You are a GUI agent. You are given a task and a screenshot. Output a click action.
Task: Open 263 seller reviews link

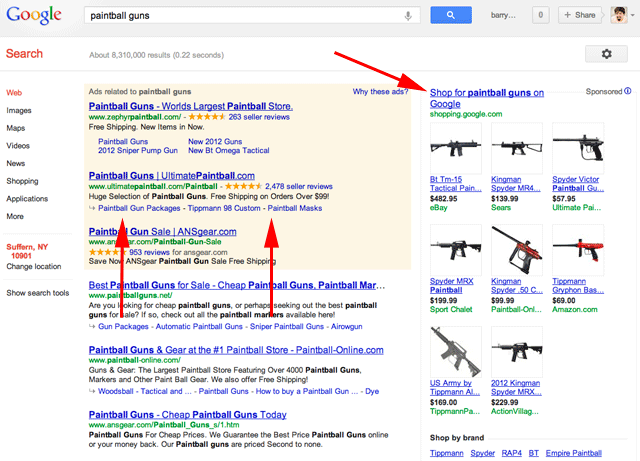pos(259,117)
